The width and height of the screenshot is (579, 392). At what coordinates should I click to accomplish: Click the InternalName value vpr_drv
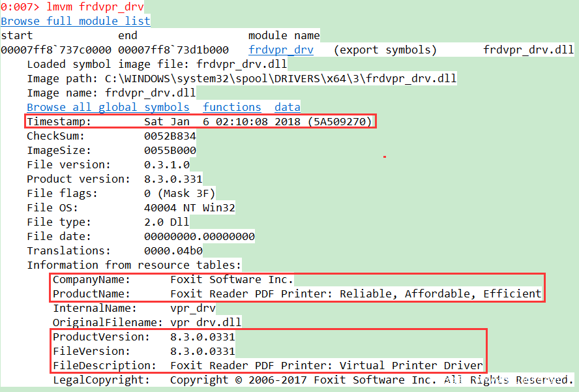click(x=192, y=308)
